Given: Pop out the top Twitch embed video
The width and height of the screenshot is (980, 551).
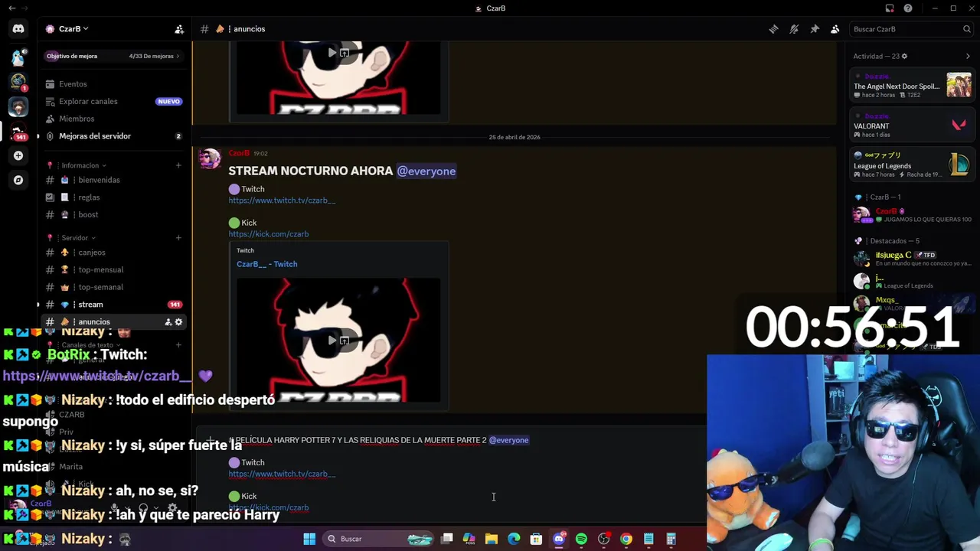Looking at the screenshot, I should click(345, 52).
